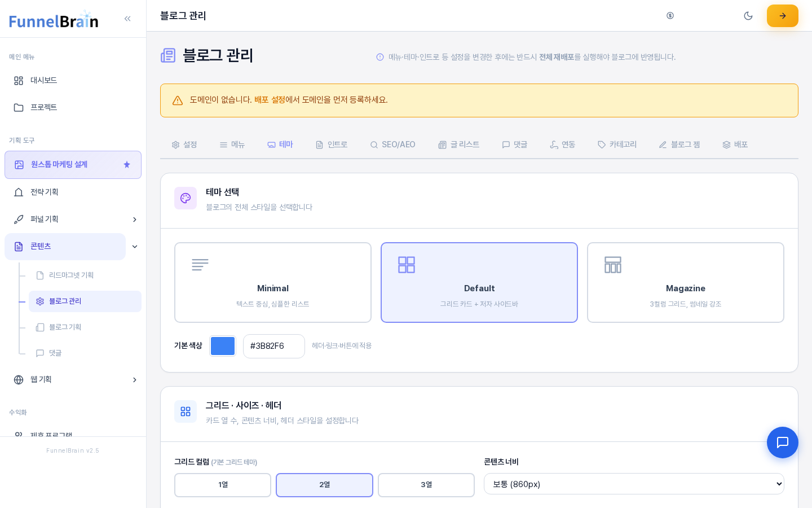Screen dimensions: 812x508
Task: Go to 블로그 관리 in the sidebar
Action: pyautogui.click(x=85, y=301)
